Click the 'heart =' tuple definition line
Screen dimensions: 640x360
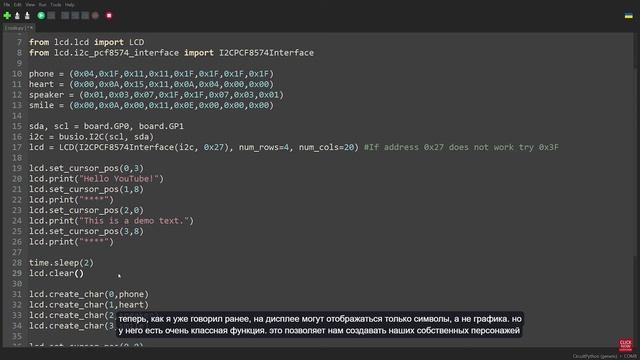point(151,84)
